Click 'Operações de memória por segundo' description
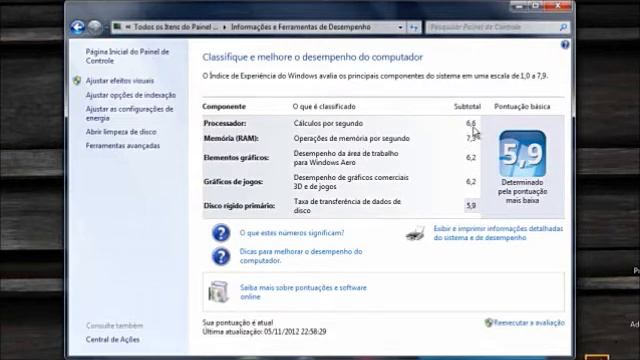 click(351, 138)
